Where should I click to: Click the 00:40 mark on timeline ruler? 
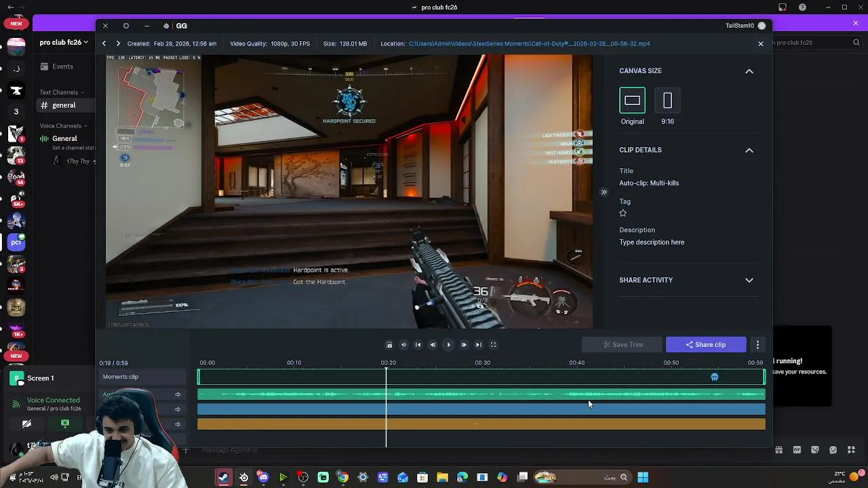pyautogui.click(x=576, y=363)
